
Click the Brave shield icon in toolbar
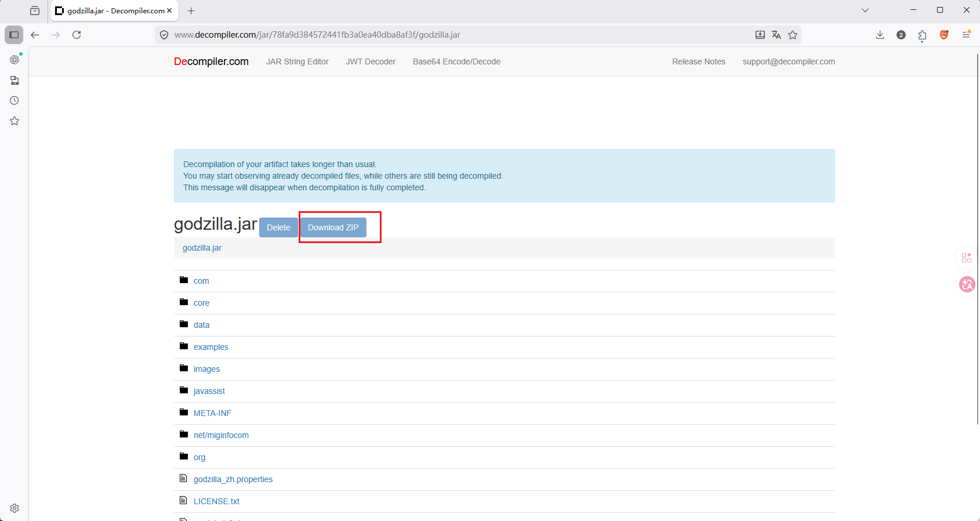(x=944, y=35)
